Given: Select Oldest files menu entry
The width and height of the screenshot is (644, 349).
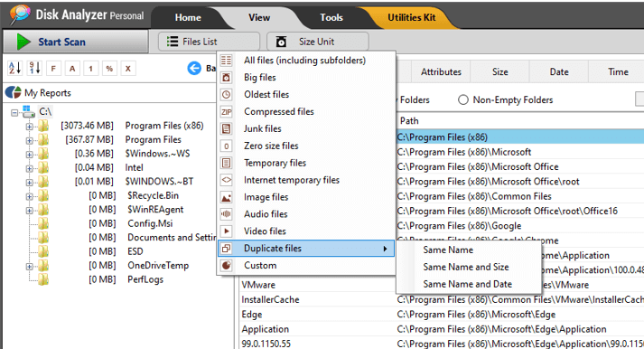Looking at the screenshot, I should pyautogui.click(x=266, y=95).
